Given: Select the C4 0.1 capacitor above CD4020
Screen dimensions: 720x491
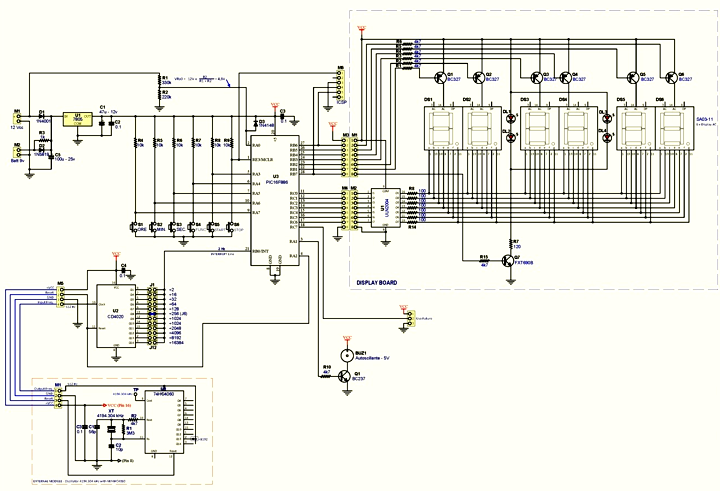Looking at the screenshot, I should pos(122,271).
